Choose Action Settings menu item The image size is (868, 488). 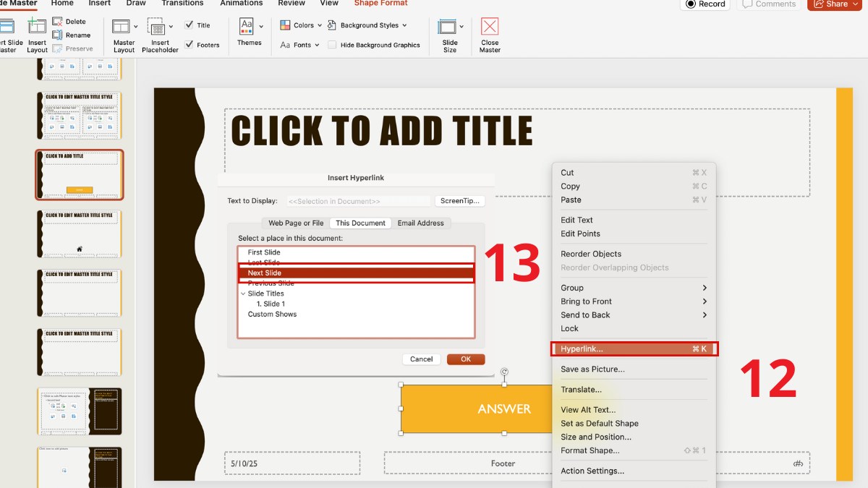tap(633, 471)
